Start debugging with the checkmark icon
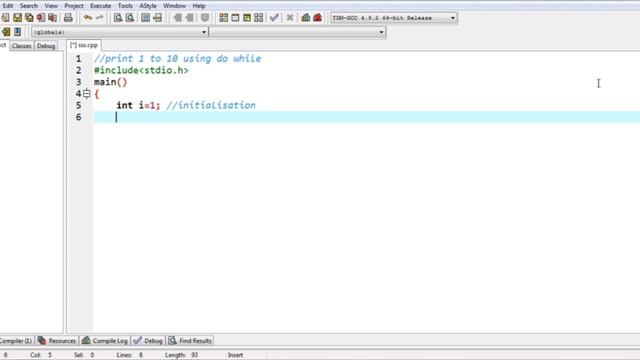 pyautogui.click(x=274, y=18)
